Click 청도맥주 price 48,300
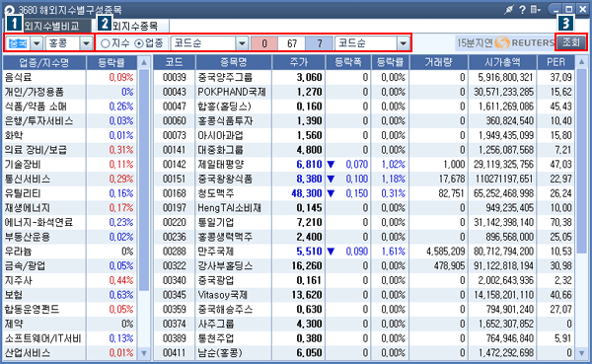This screenshot has height=364, width=592. click(307, 193)
